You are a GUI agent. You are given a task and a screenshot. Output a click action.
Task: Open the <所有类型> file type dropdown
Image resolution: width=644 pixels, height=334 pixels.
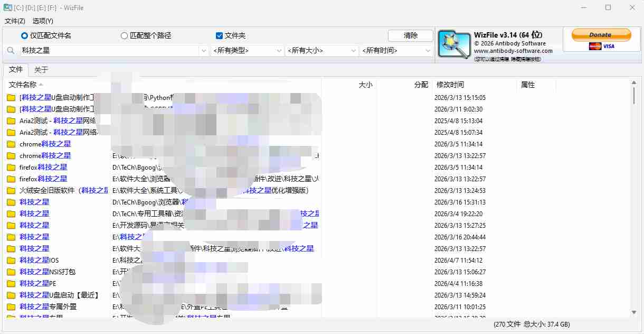click(x=247, y=51)
